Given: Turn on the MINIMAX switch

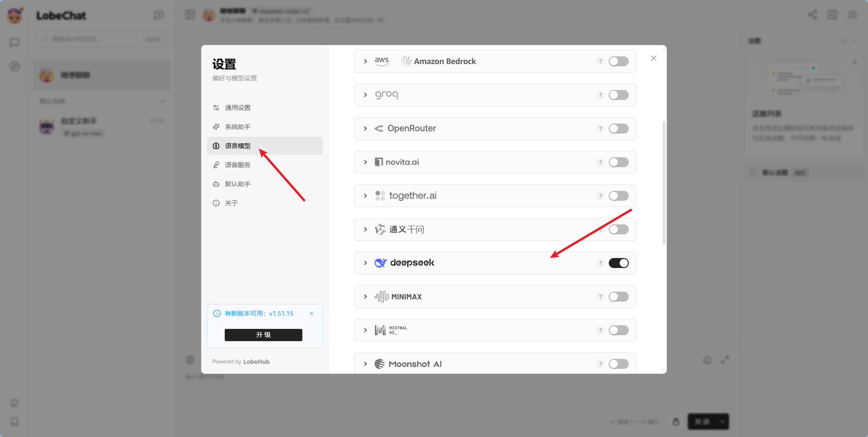Looking at the screenshot, I should 618,297.
